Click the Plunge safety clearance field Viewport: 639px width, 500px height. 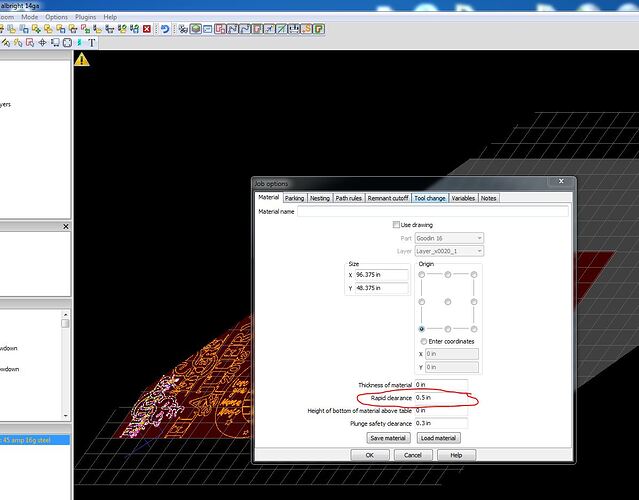pos(441,423)
